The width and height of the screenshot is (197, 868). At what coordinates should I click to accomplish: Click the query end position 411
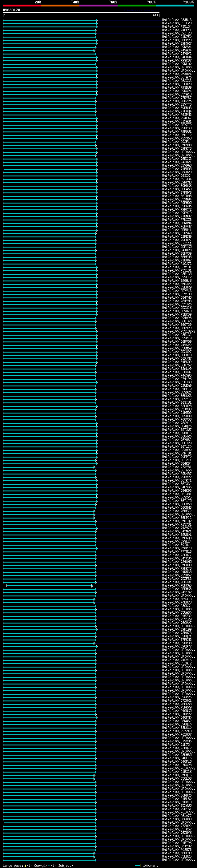pyautogui.click(x=155, y=15)
